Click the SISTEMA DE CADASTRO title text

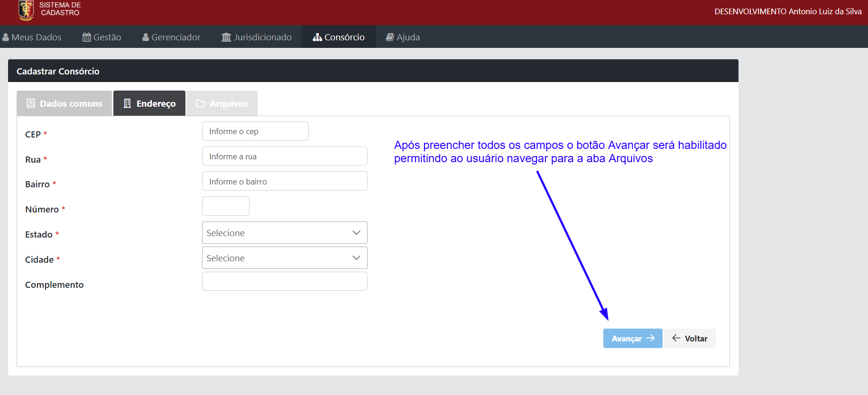tap(60, 9)
